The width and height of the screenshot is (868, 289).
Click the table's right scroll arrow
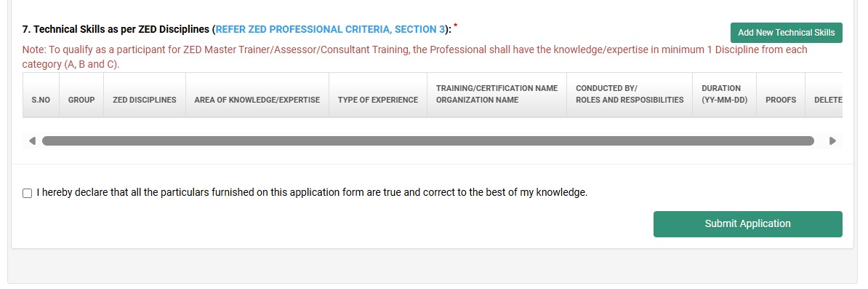(x=832, y=141)
